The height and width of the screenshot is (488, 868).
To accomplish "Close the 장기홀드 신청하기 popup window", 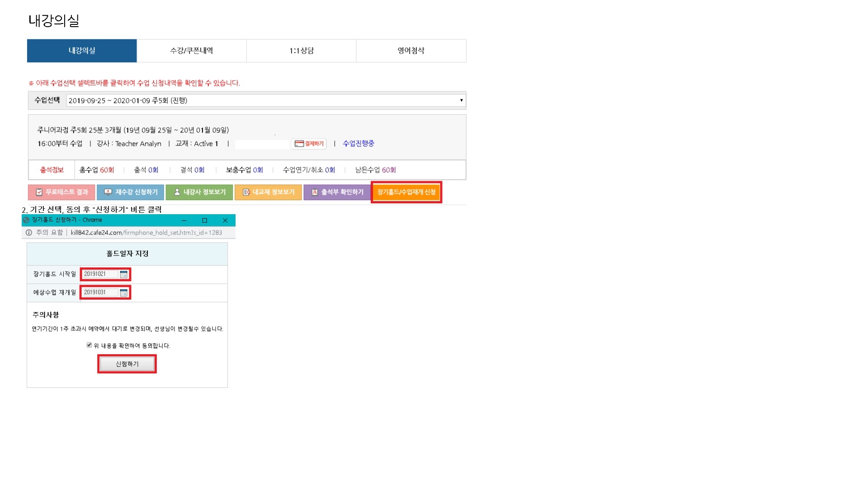I will click(x=225, y=221).
